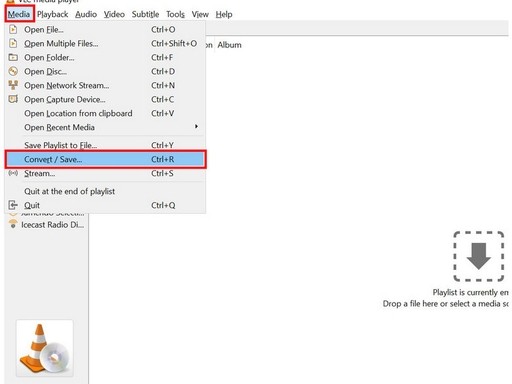The image size is (512, 384).
Task: Choose Quit menu entry
Action: point(105,206)
